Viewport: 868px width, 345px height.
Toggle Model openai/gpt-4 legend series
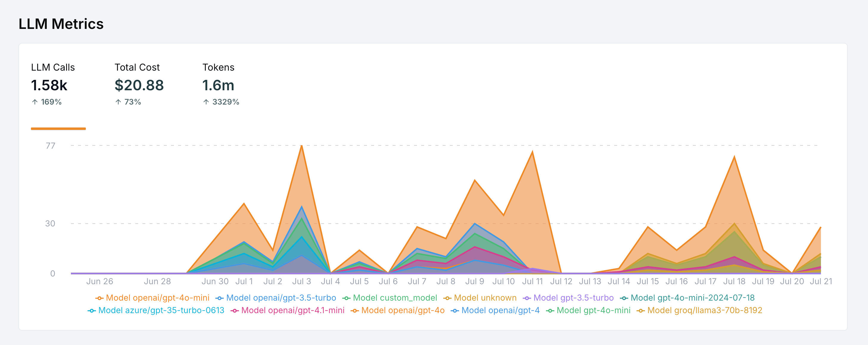(495, 310)
